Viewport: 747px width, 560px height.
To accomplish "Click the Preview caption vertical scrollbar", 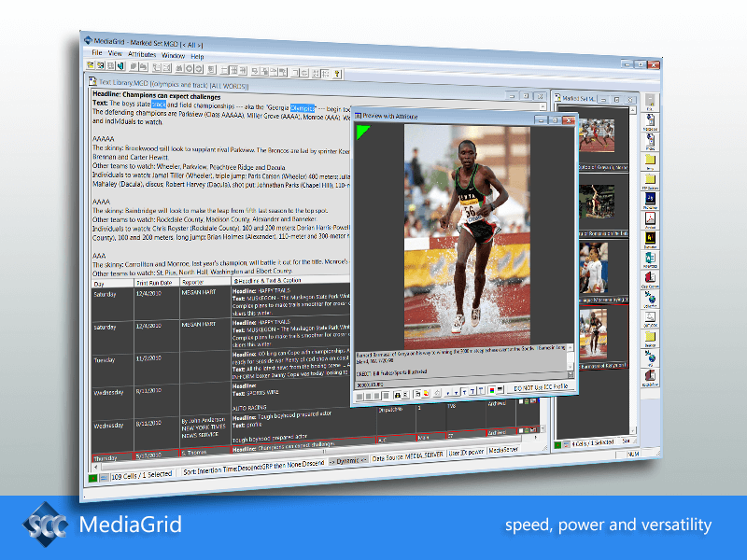I will click(571, 359).
